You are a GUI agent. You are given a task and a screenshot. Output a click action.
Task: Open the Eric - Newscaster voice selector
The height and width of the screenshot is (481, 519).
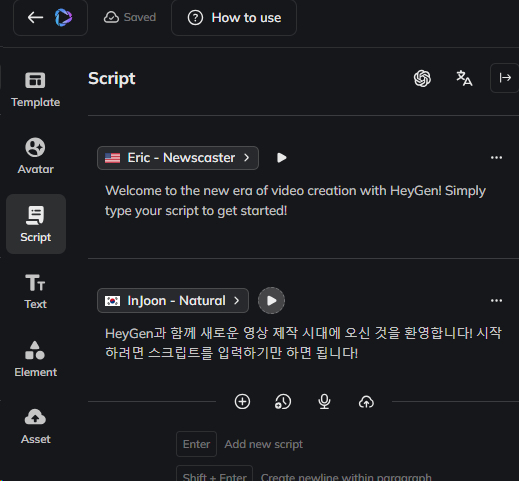[178, 158]
